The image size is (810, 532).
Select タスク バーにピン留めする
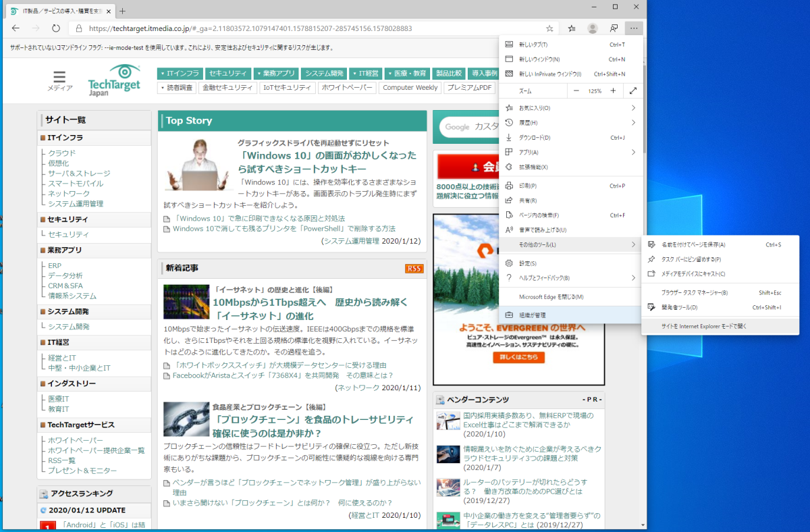pos(720,259)
